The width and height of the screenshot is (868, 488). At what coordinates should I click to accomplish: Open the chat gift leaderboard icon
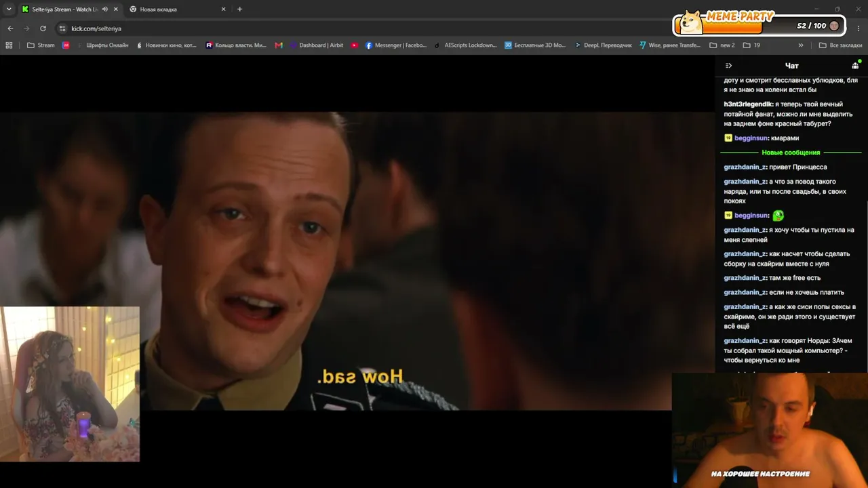click(x=856, y=65)
